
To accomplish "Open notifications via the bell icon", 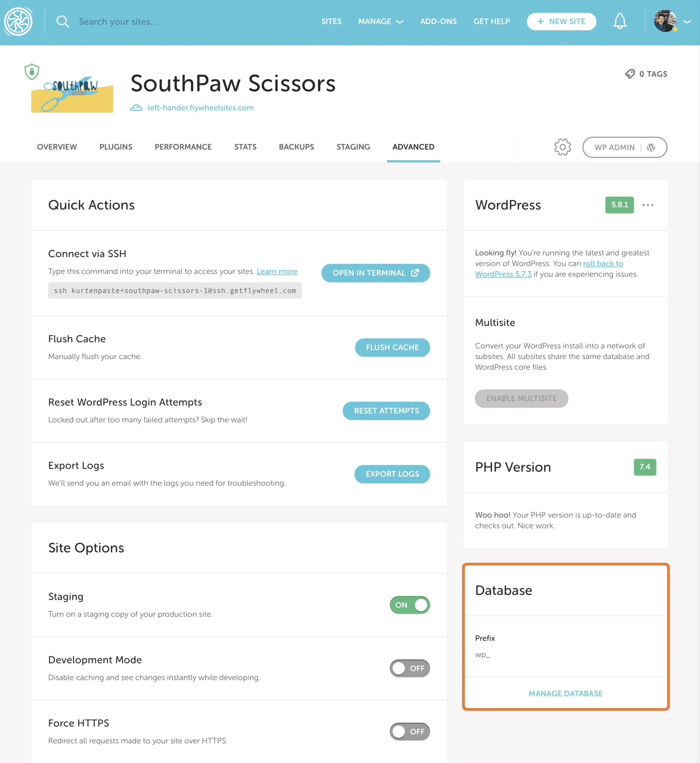I will point(620,21).
